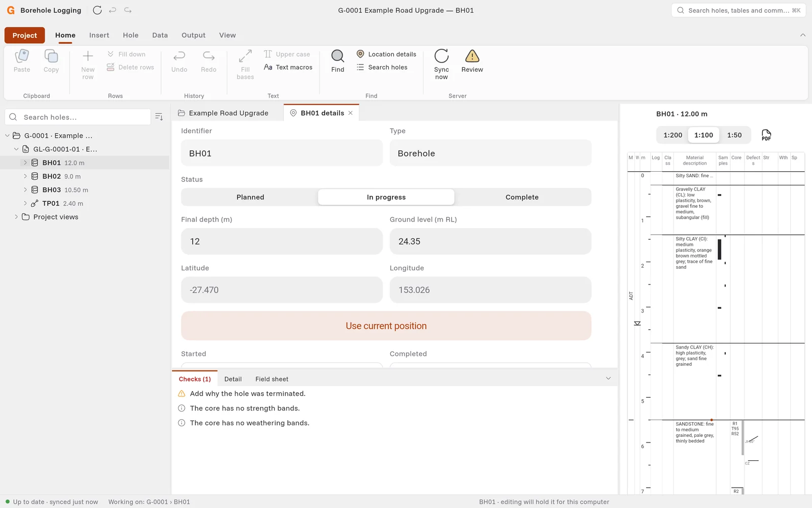
Task: Switch log scale to 1:200
Action: click(x=673, y=135)
